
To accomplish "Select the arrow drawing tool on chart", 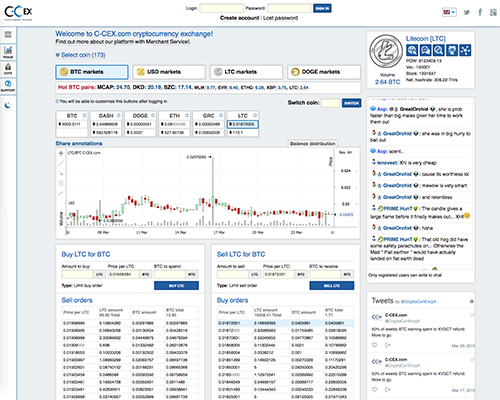I will pos(61,173).
